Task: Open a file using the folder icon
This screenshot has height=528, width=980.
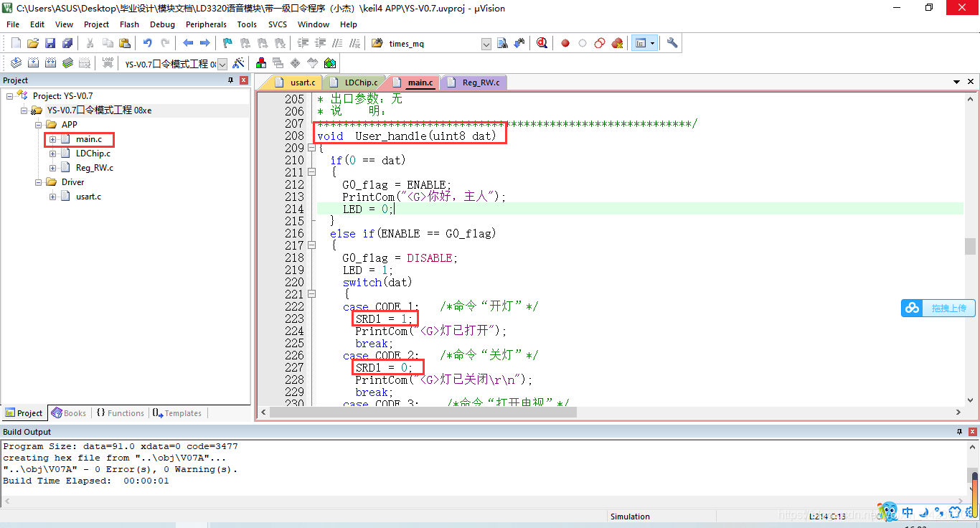Action: click(x=33, y=43)
